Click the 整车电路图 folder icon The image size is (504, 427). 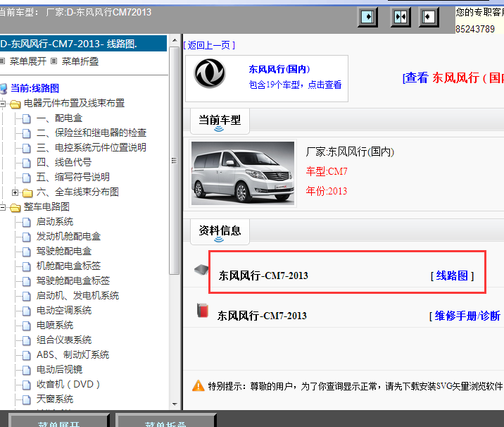[15, 208]
